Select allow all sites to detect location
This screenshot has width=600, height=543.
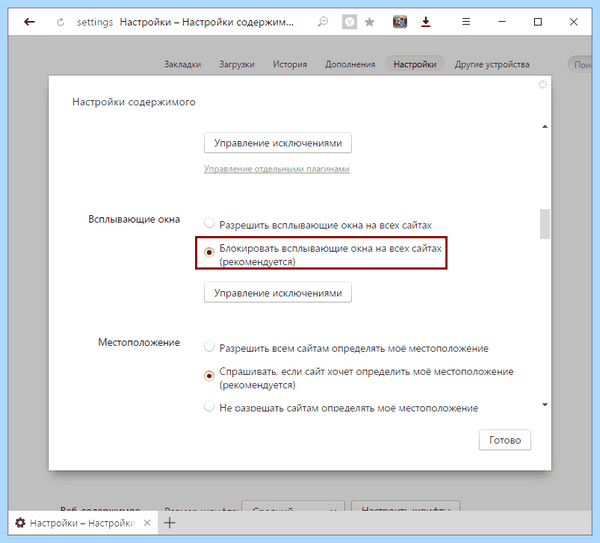209,347
